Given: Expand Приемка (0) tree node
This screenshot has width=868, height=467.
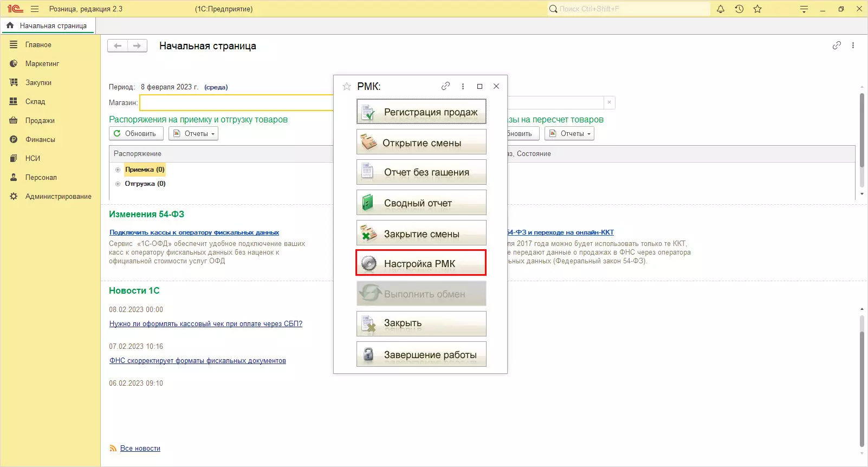Looking at the screenshot, I should [118, 170].
